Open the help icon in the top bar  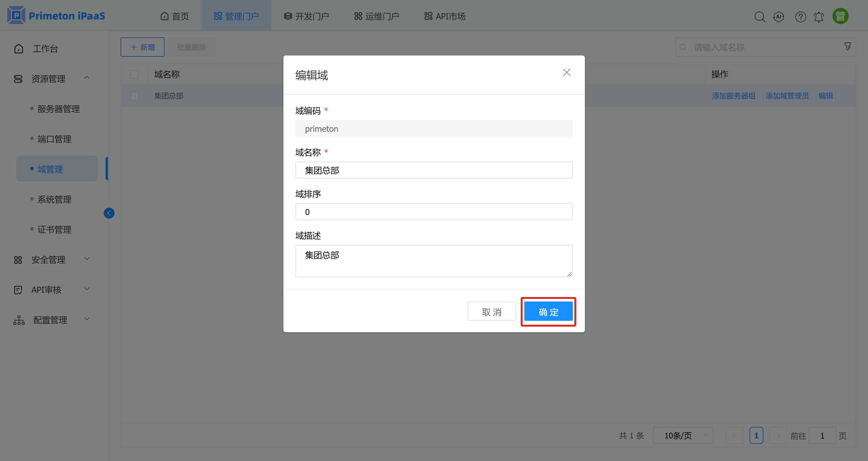[x=800, y=17]
